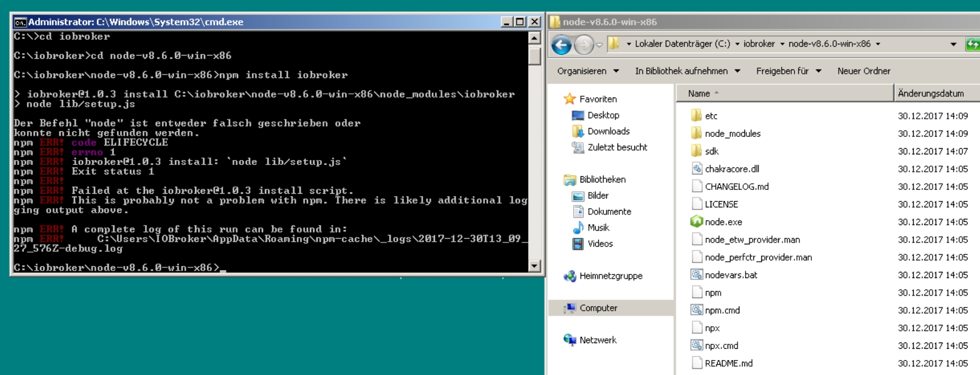Viewport: 980px width, 375px height.
Task: Sort files by the Änderungsdatum column header
Action: coord(936,93)
